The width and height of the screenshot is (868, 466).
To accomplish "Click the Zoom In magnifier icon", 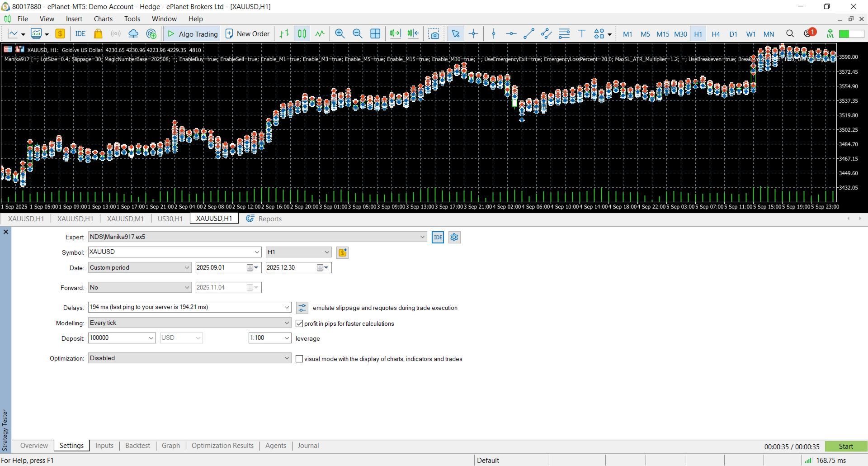I will [x=340, y=34].
